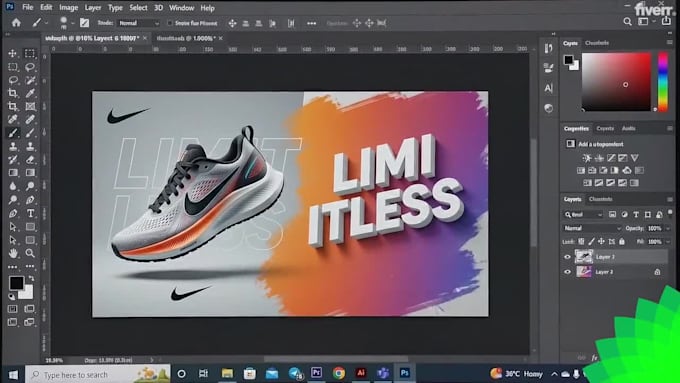The width and height of the screenshot is (680, 383).
Task: Open File Explorer from the taskbar
Action: click(227, 373)
